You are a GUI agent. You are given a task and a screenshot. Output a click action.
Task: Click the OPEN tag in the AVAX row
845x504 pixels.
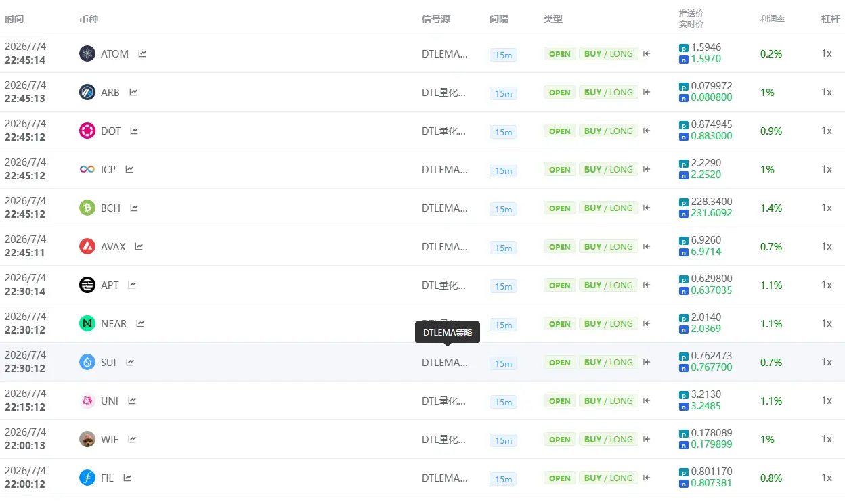pyautogui.click(x=560, y=246)
